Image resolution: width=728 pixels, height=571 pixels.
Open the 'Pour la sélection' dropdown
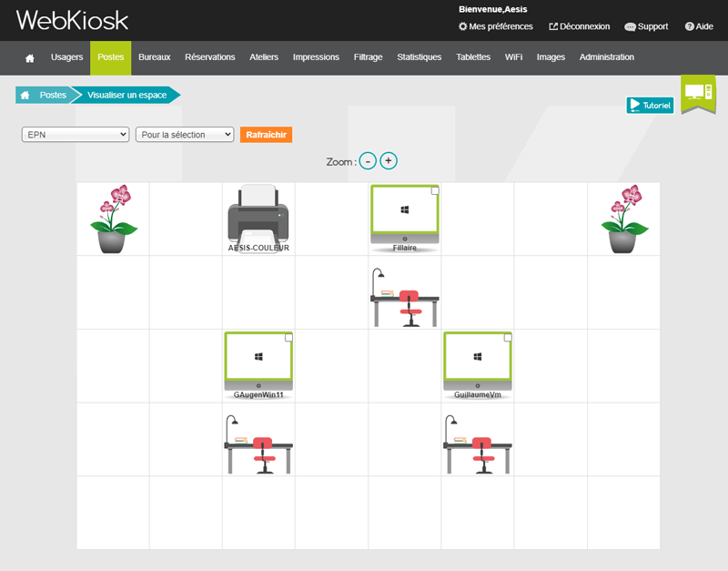[x=185, y=135]
